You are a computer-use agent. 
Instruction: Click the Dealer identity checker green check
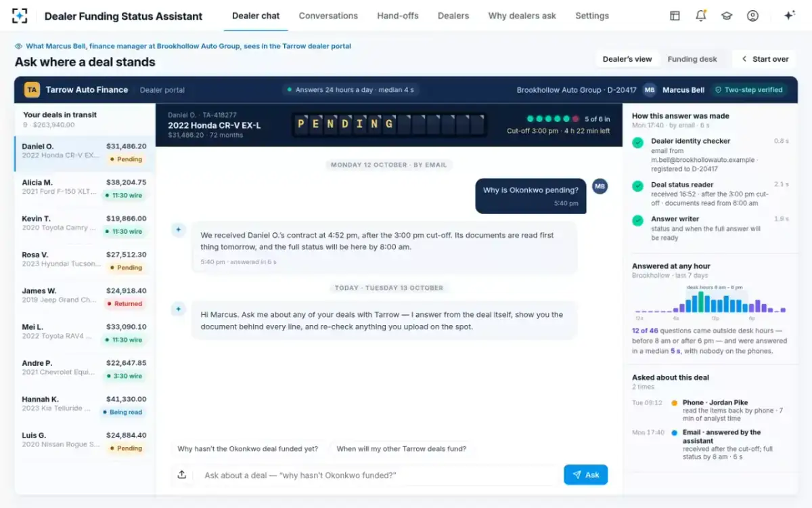637,143
